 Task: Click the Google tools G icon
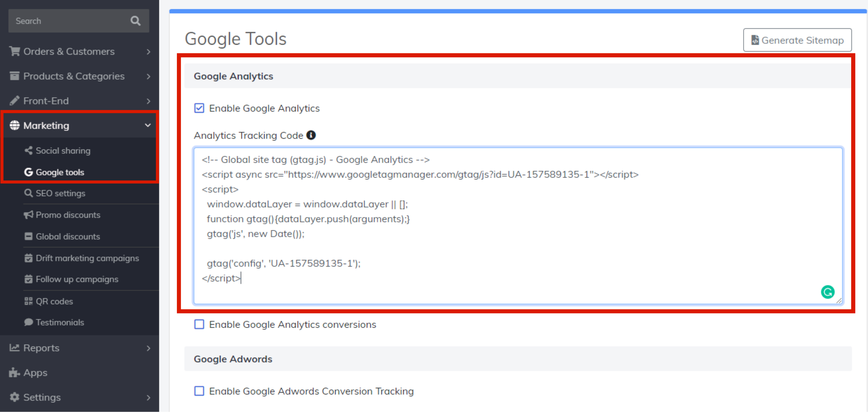(x=28, y=172)
